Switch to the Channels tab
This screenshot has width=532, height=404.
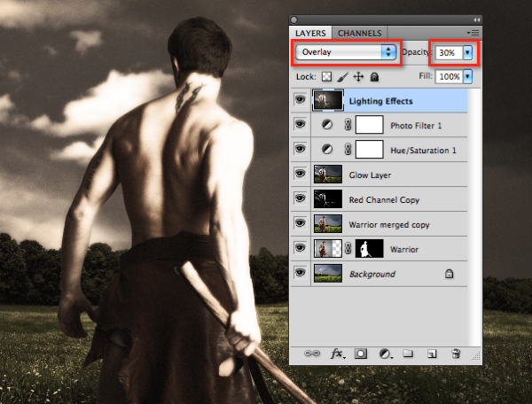pyautogui.click(x=360, y=33)
